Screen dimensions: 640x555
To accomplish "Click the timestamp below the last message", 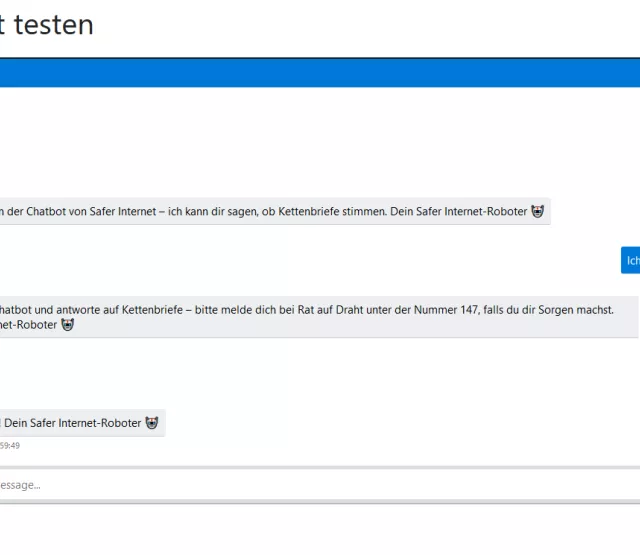I will pos(10,446).
